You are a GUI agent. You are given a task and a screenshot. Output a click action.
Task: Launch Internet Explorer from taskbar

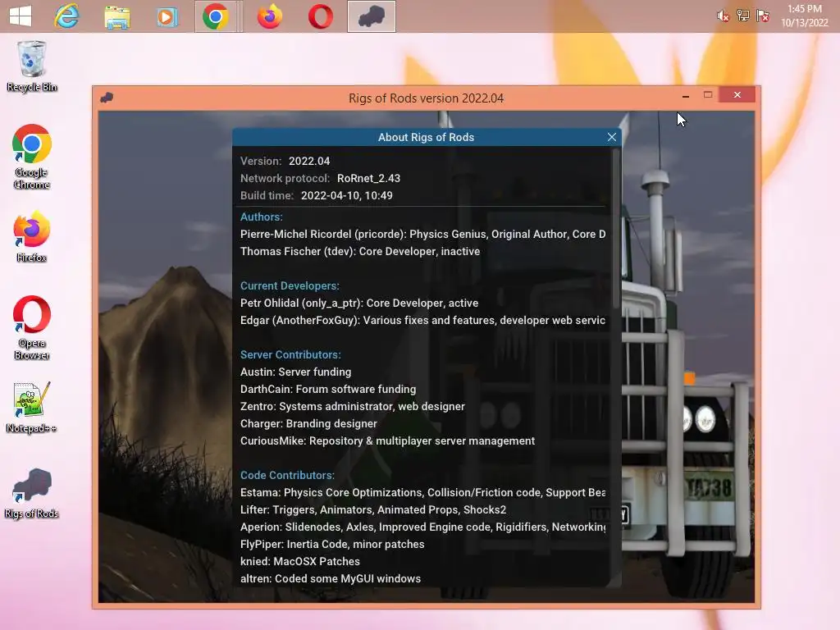[x=67, y=16]
